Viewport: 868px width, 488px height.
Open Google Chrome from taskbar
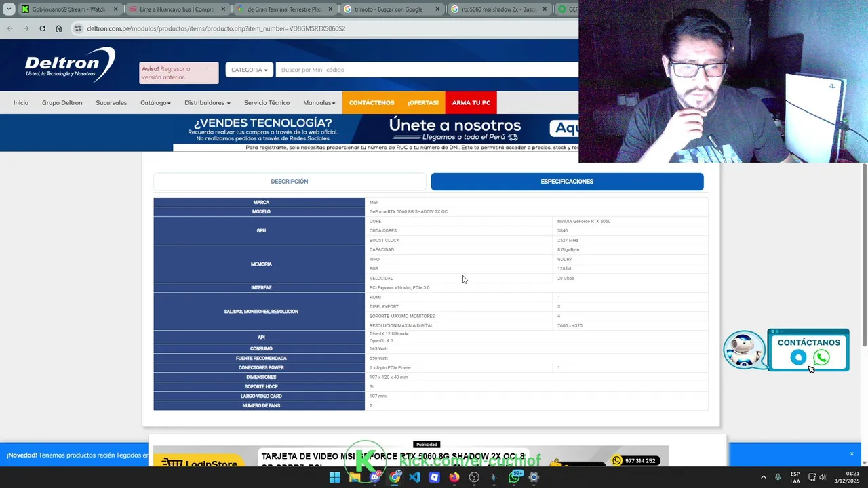(x=395, y=477)
